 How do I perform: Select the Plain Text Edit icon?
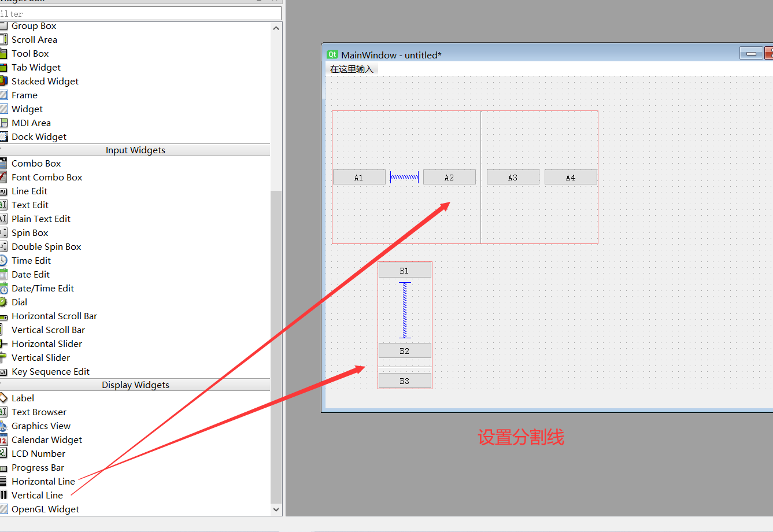point(3,219)
